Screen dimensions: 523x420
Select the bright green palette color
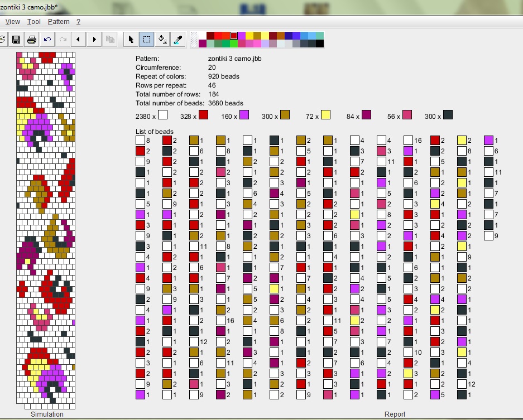click(234, 44)
